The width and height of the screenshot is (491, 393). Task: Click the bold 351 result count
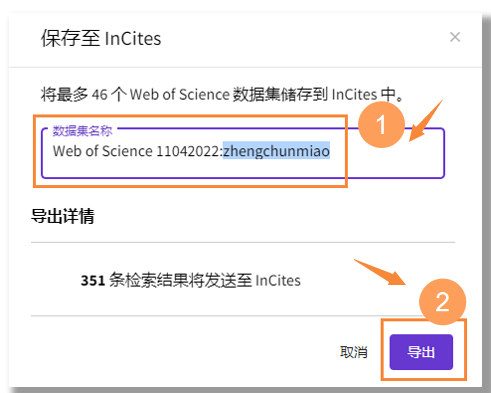pos(93,280)
